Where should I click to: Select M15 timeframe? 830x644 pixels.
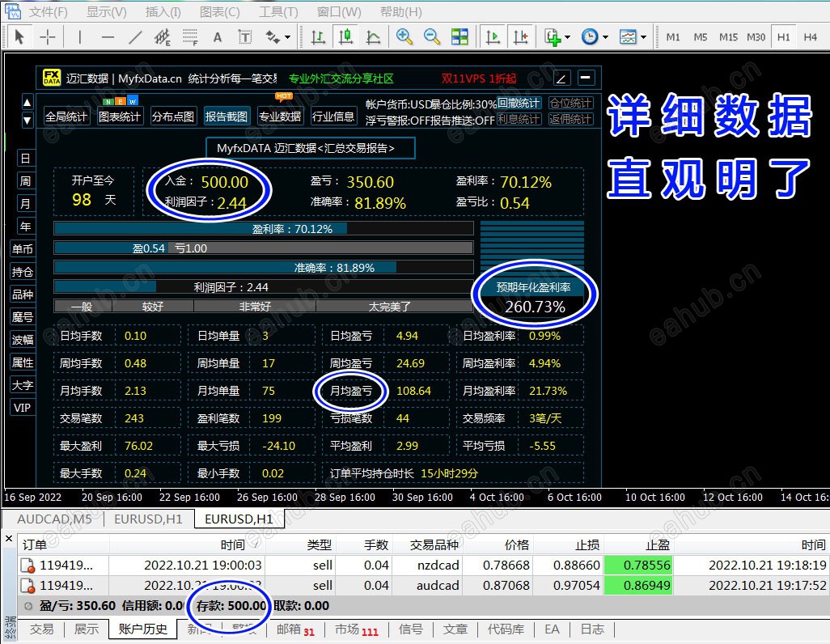click(728, 37)
